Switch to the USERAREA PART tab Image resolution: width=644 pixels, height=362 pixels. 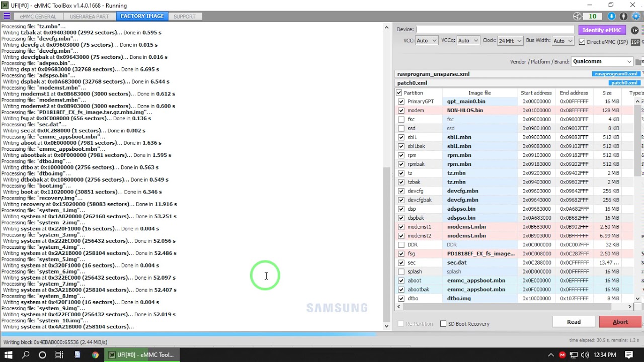tap(90, 17)
